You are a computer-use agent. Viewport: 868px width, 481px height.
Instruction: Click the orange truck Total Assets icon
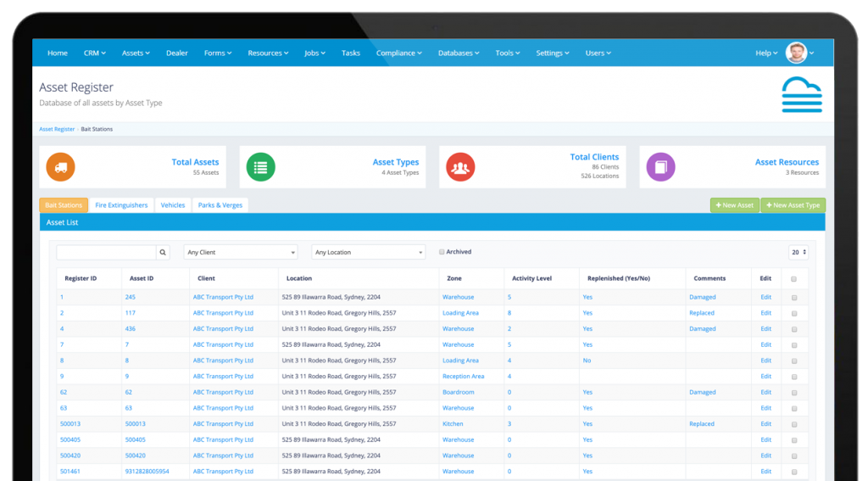60,167
